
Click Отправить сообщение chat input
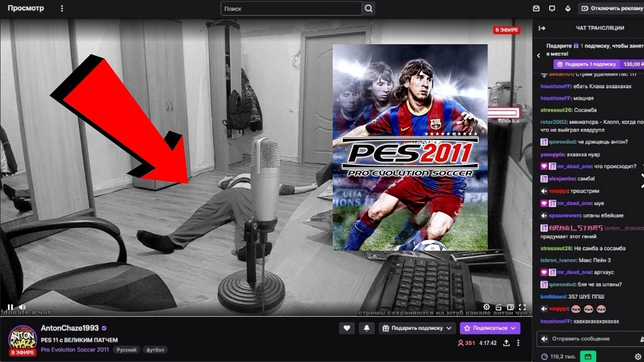pos(590,339)
